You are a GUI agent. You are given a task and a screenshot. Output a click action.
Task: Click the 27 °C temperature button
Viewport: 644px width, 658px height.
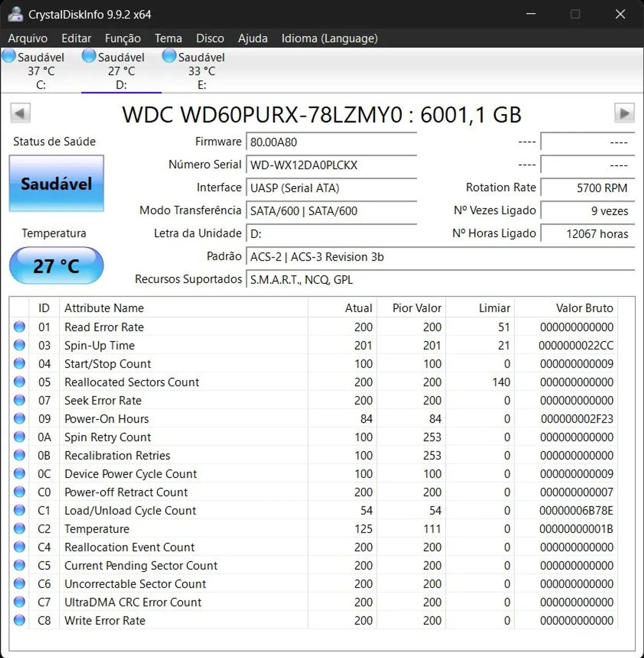tap(57, 266)
